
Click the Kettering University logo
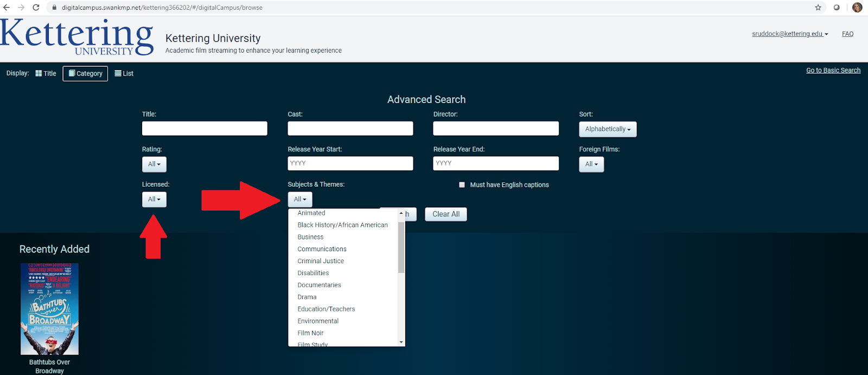77,37
